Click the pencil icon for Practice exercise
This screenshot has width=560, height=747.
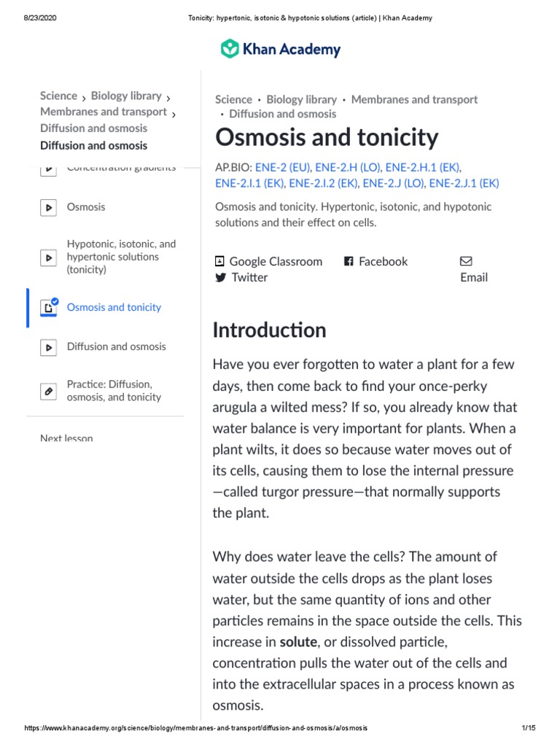pyautogui.click(x=48, y=391)
